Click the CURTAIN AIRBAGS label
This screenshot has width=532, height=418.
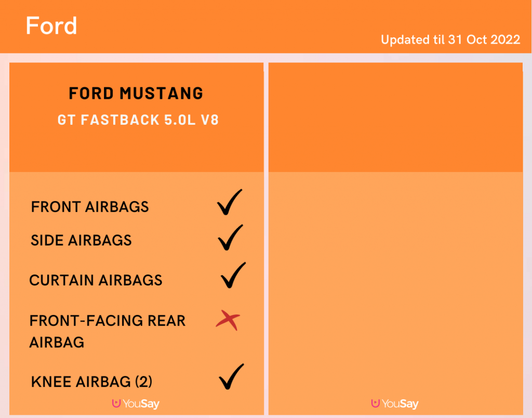pos(96,280)
